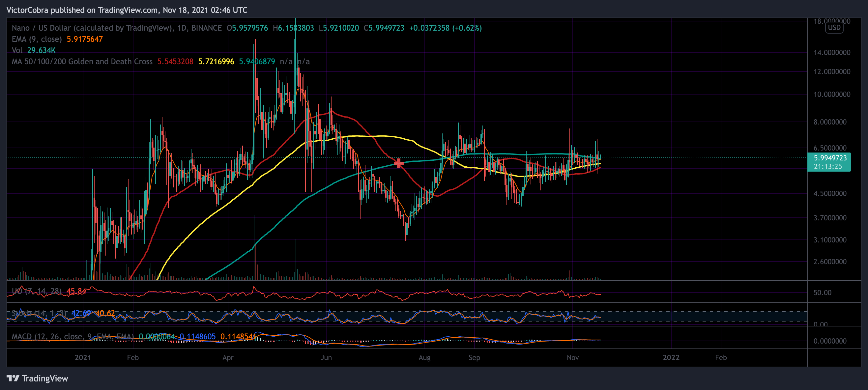Viewport: 868px width, 390px height.
Task: Click the yellow MA value 5.7216996
Action: pyautogui.click(x=216, y=62)
